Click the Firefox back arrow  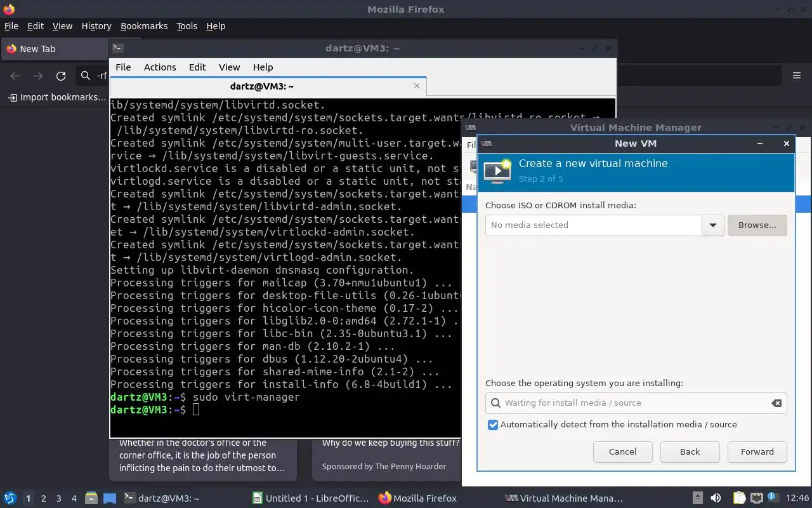(x=15, y=76)
